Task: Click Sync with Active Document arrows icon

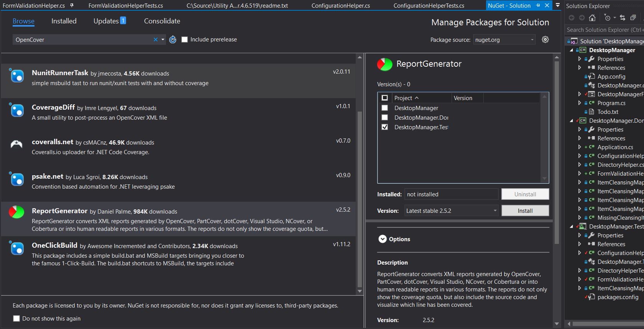Action: click(623, 18)
